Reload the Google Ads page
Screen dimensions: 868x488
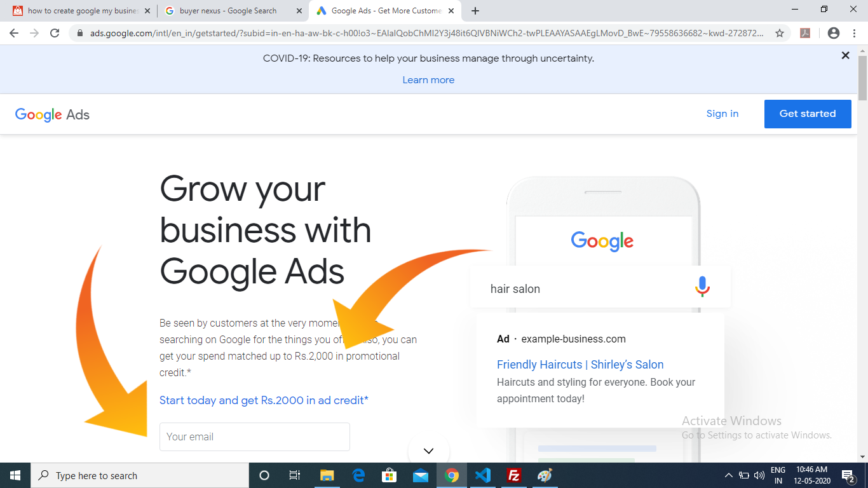point(55,33)
